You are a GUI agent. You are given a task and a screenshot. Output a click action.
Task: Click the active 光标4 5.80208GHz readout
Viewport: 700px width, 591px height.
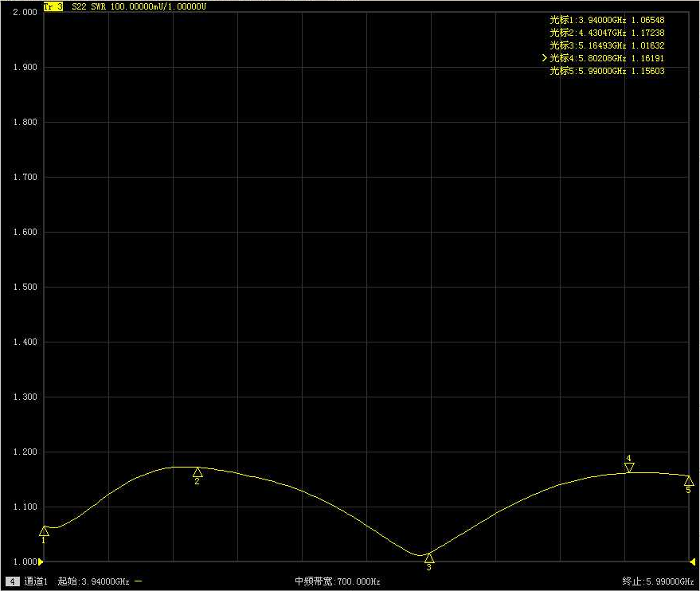tap(607, 58)
